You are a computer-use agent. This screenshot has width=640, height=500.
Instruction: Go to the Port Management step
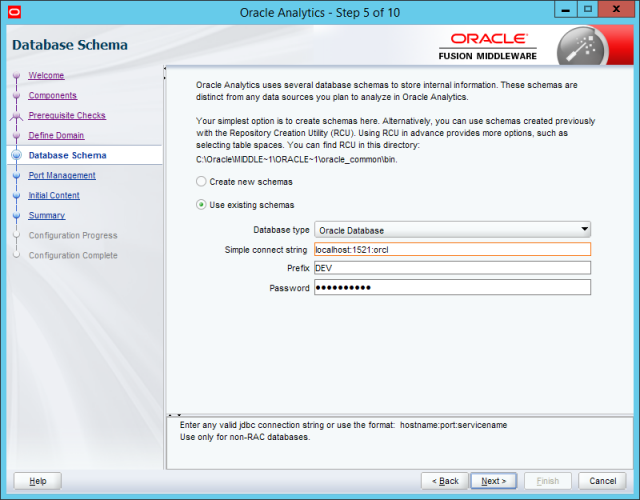62,176
